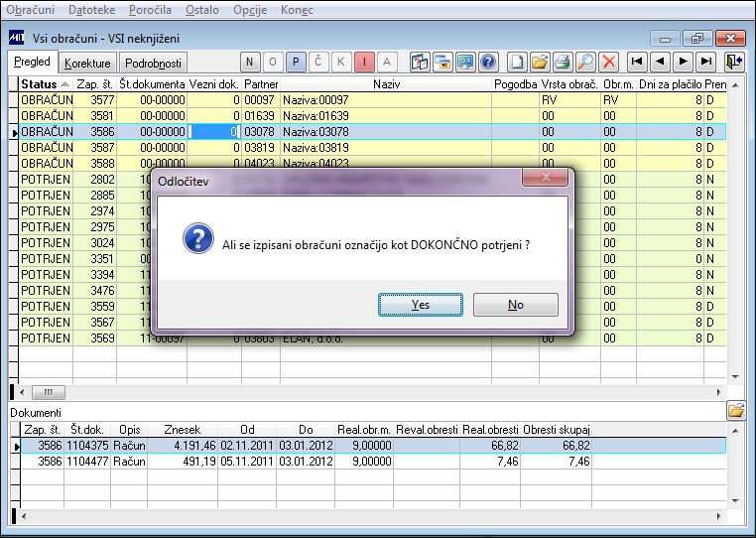This screenshot has height=538, width=756.
Task: Click the Dokumenti panel folder icon
Action: point(736,411)
